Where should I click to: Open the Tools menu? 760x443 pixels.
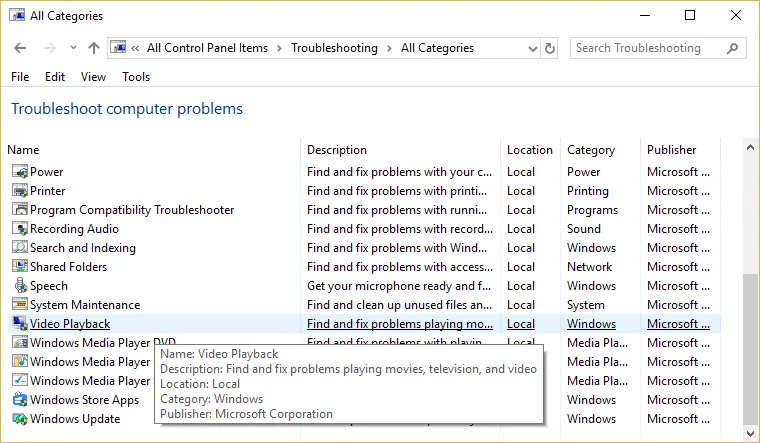tap(136, 77)
